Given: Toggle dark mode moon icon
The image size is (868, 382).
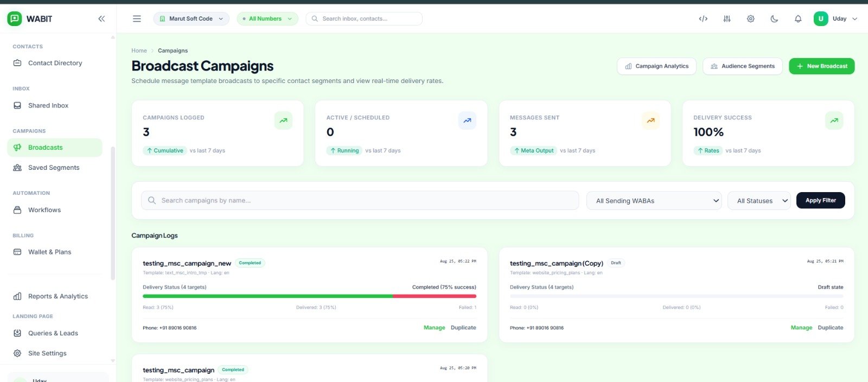Looking at the screenshot, I should pos(774,19).
